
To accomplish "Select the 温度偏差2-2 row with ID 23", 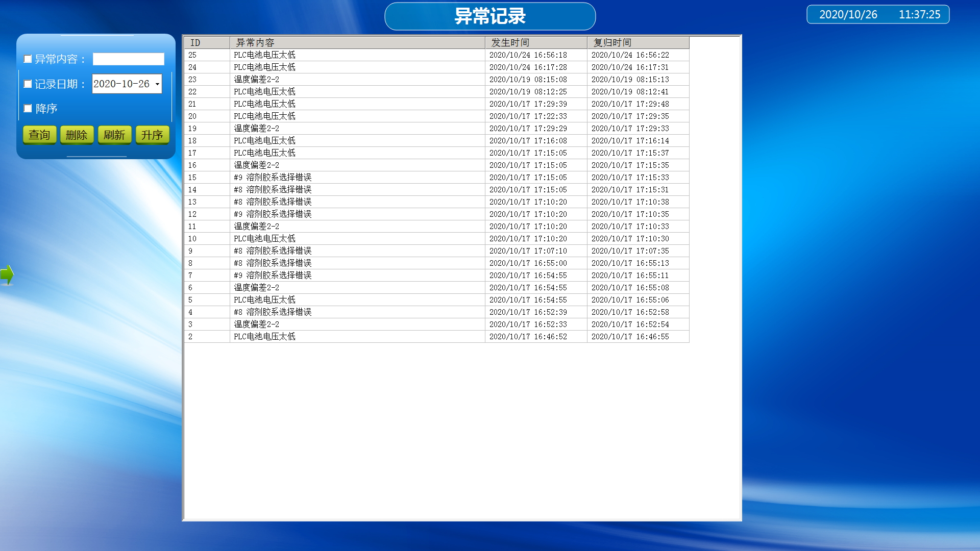I will tap(357, 80).
